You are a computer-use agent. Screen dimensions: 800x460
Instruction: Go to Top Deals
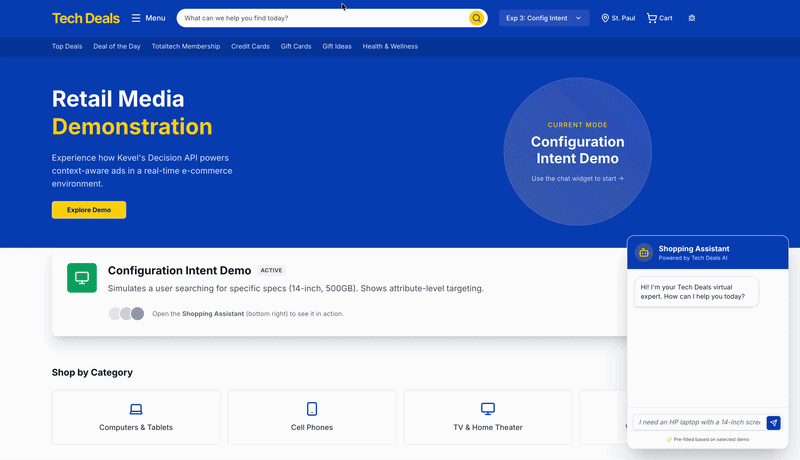coord(67,46)
